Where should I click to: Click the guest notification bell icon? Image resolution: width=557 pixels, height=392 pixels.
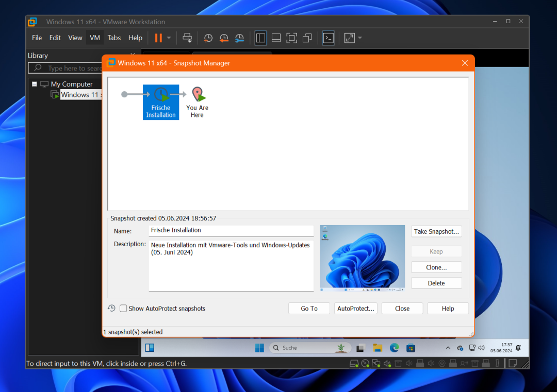518,348
